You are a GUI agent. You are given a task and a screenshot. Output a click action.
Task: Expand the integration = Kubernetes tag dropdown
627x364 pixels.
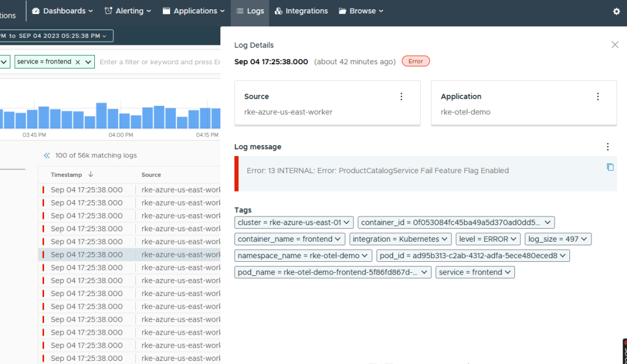446,239
